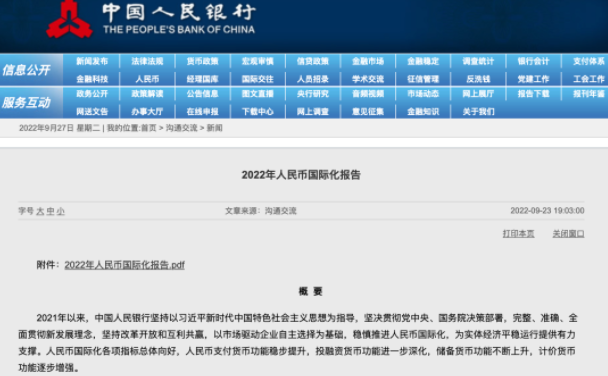
Task: Open the 货币政策 menu item
Action: pyautogui.click(x=202, y=61)
